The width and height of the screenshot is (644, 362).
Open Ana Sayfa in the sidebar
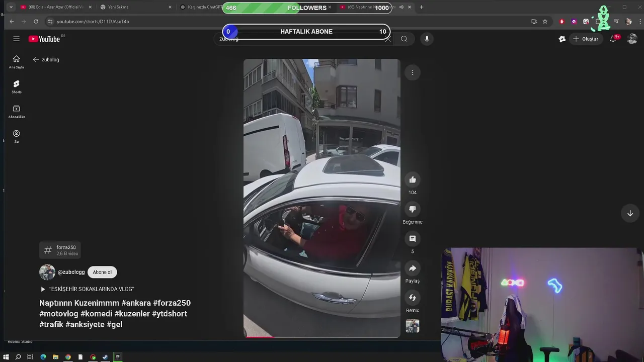coord(17,62)
